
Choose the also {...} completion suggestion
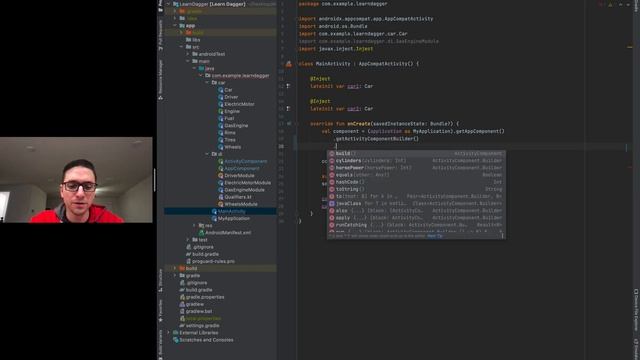416,211
